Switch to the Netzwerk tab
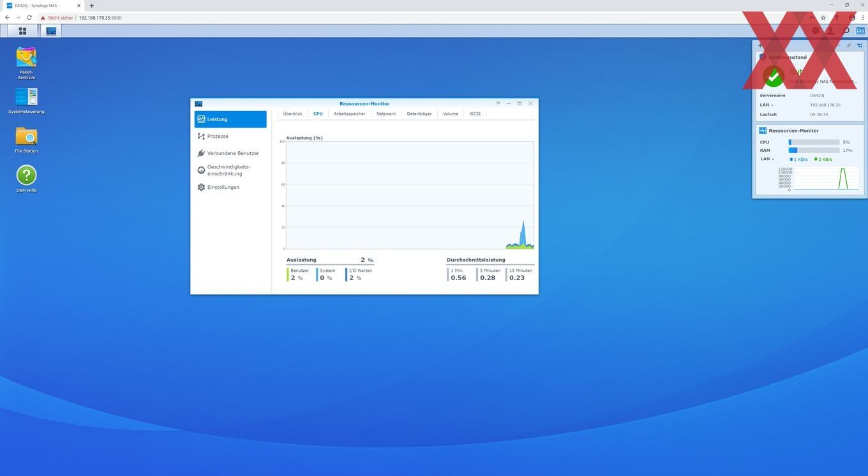This screenshot has height=476, width=868. (x=386, y=114)
